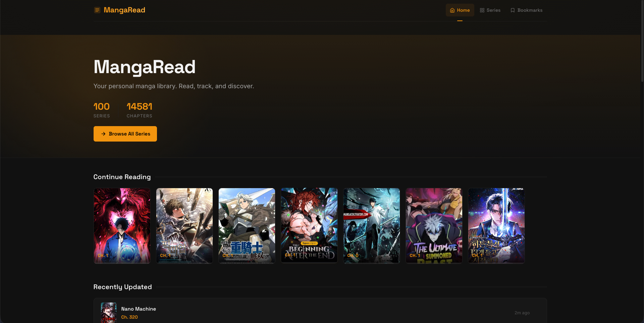Select the Home tab
The height and width of the screenshot is (323, 644).
(x=460, y=10)
